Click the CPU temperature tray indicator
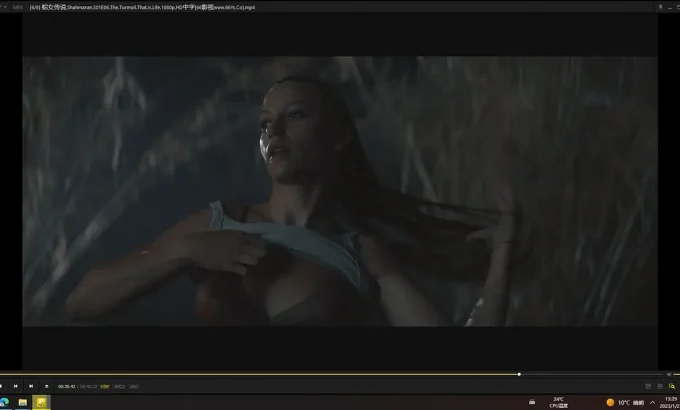Screen dimensions: 680x410 tap(559, 402)
